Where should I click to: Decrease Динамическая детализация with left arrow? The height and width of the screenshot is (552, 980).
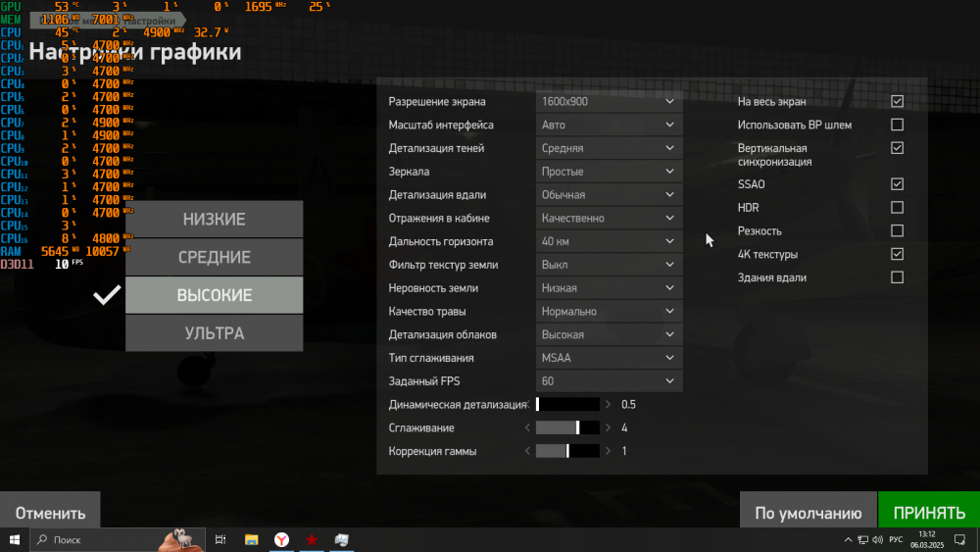(x=527, y=405)
